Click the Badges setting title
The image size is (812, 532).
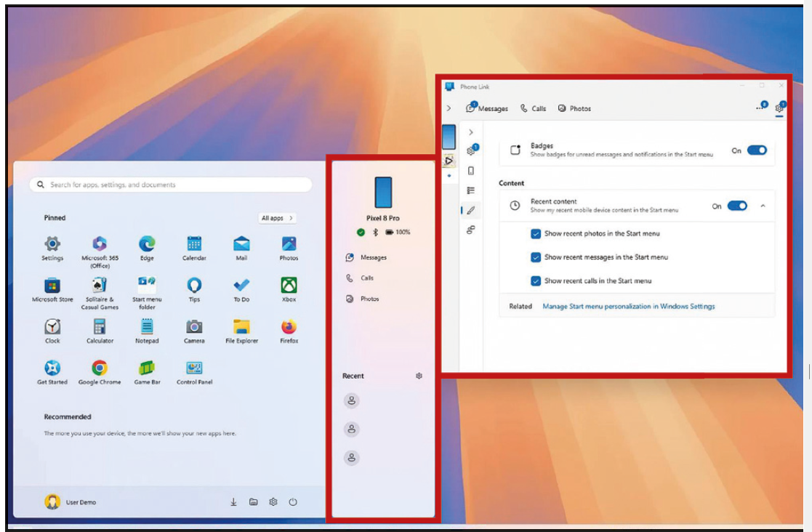point(542,145)
